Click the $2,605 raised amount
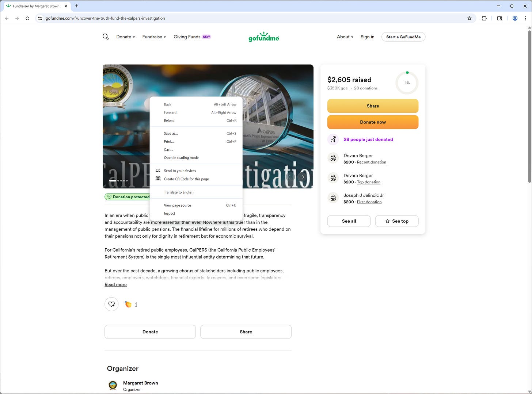This screenshot has width=532, height=394. pyautogui.click(x=349, y=80)
